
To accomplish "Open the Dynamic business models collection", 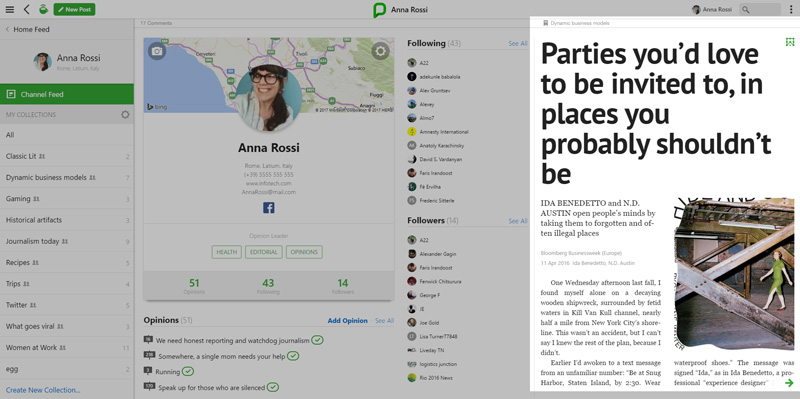I will pyautogui.click(x=67, y=178).
